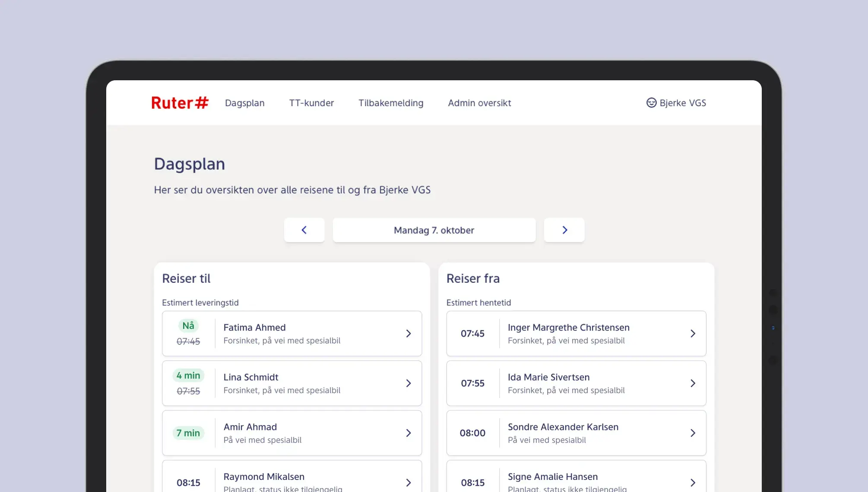
Task: Click the Mandag 7. oktober date button
Action: click(x=434, y=230)
